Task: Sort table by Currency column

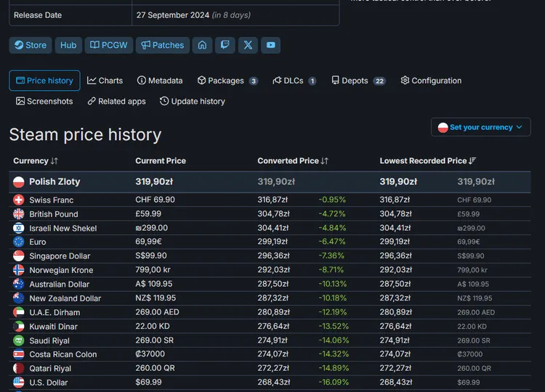Action: click(x=36, y=160)
